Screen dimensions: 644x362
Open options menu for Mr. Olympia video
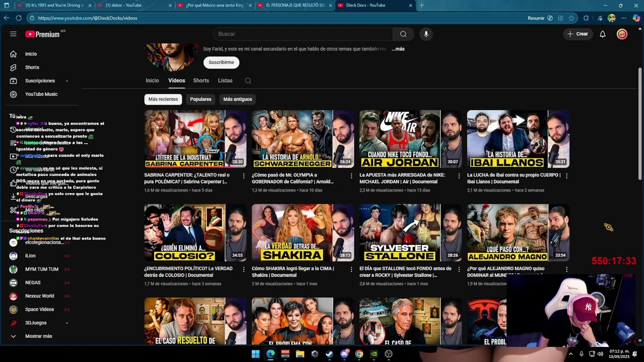[352, 176]
